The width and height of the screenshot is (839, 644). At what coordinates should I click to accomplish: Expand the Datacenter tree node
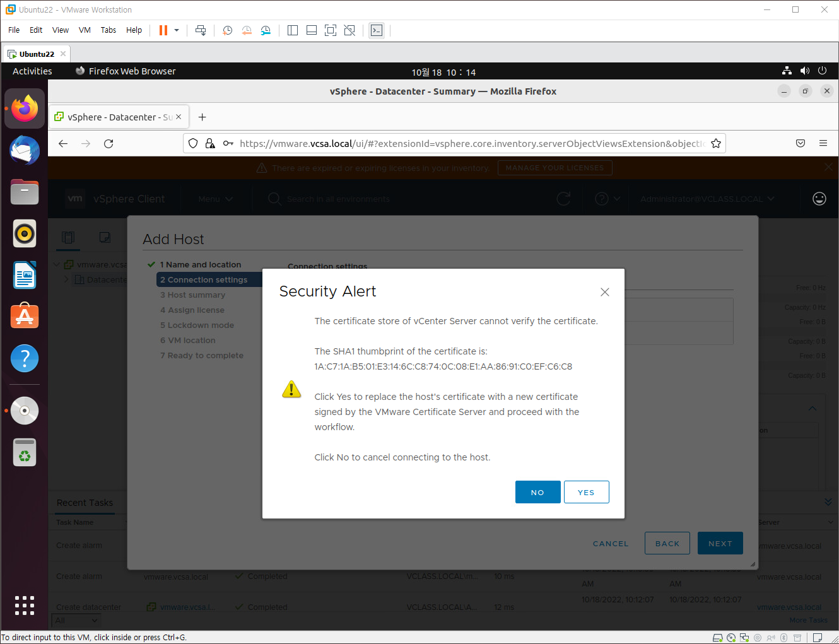pos(66,279)
